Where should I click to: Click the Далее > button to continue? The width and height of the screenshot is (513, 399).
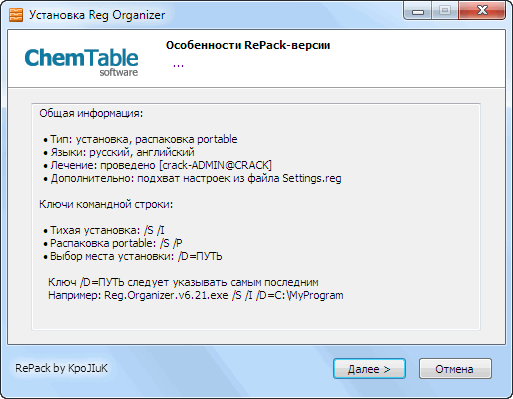click(x=369, y=369)
